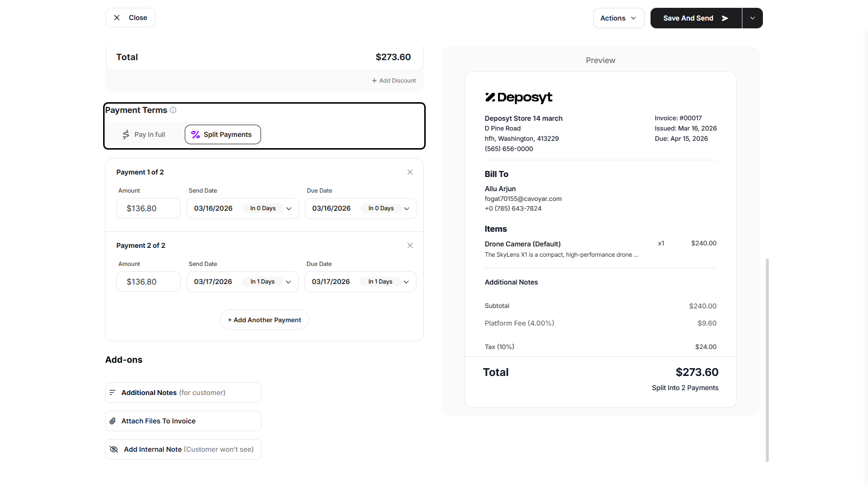
Task: Click 'Invoice: #00017' text in preview
Action: [678, 118]
